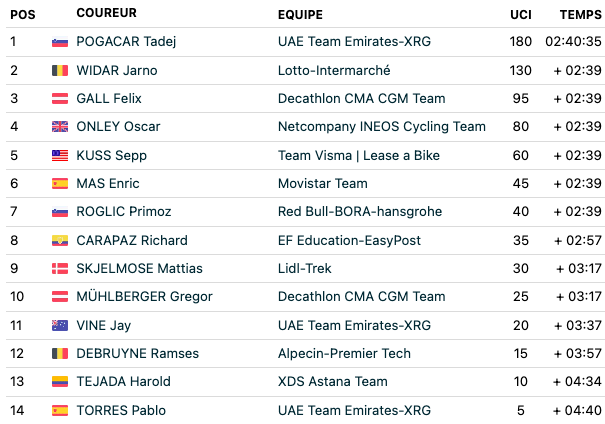Click the Danish flag next to SKJELMOSE Mattias

tap(60, 269)
